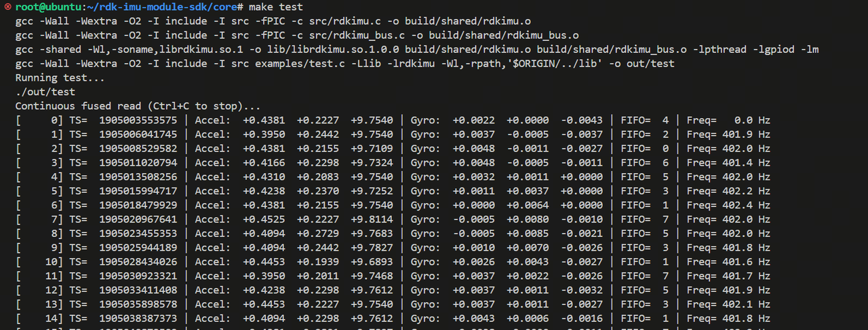Click gyro value -0.0043 in row 0

[x=581, y=121]
